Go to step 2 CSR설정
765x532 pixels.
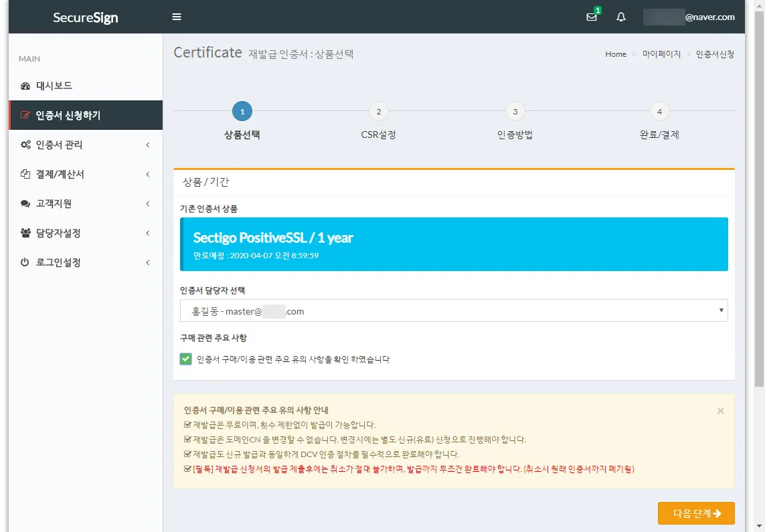click(378, 112)
